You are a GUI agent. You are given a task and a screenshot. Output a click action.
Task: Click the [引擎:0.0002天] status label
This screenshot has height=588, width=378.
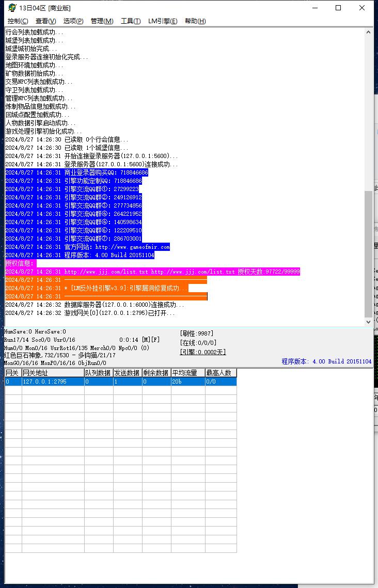pyautogui.click(x=203, y=352)
